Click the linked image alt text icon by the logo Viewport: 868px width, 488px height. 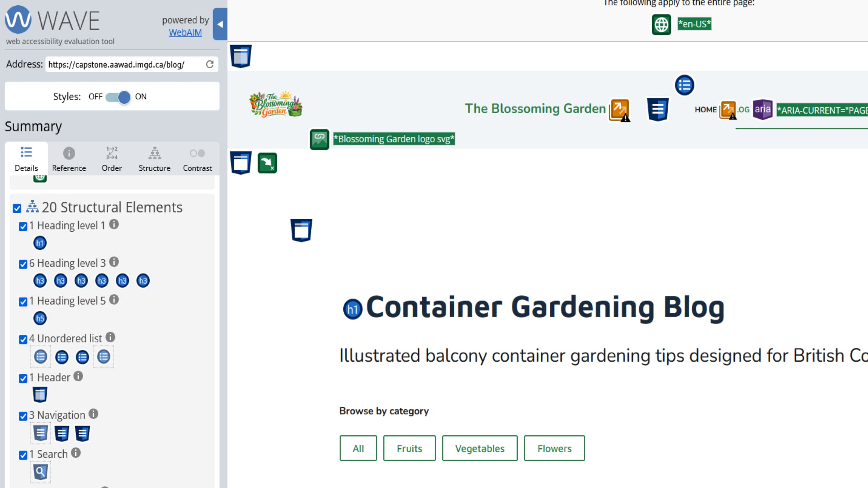(x=319, y=139)
